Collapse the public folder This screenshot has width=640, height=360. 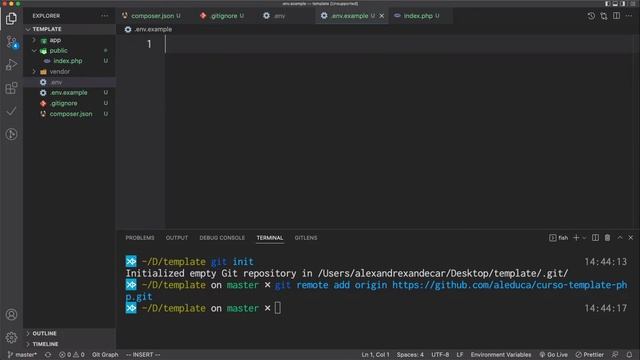coord(69,51)
